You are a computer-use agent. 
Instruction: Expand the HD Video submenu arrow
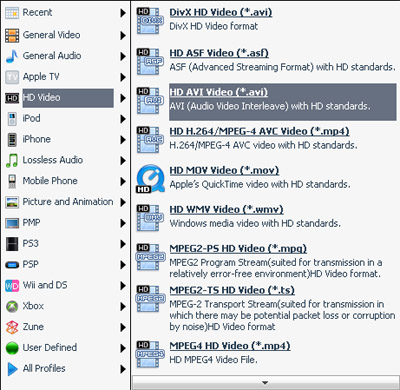(x=123, y=98)
